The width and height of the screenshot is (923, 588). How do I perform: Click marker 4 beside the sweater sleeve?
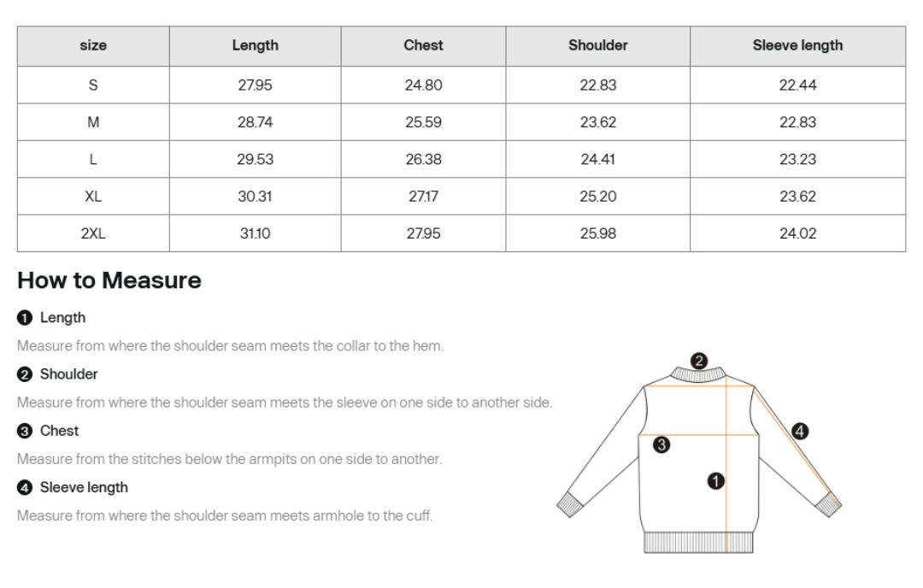[x=799, y=432]
